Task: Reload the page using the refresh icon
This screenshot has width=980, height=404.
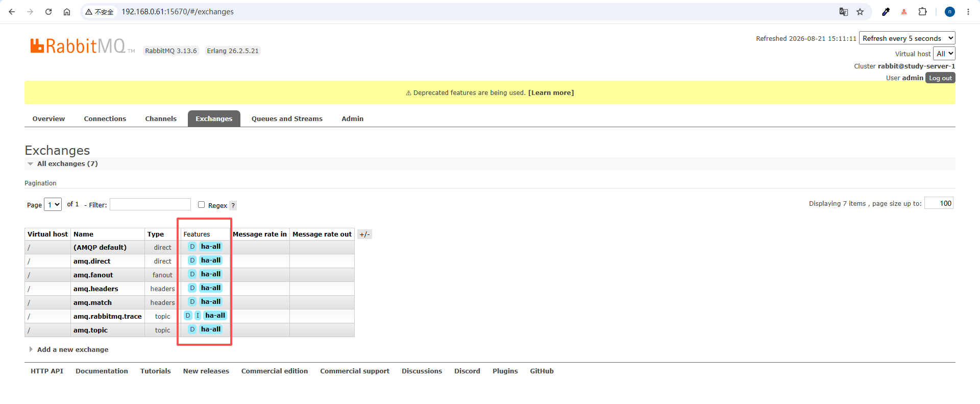Action: (48, 12)
